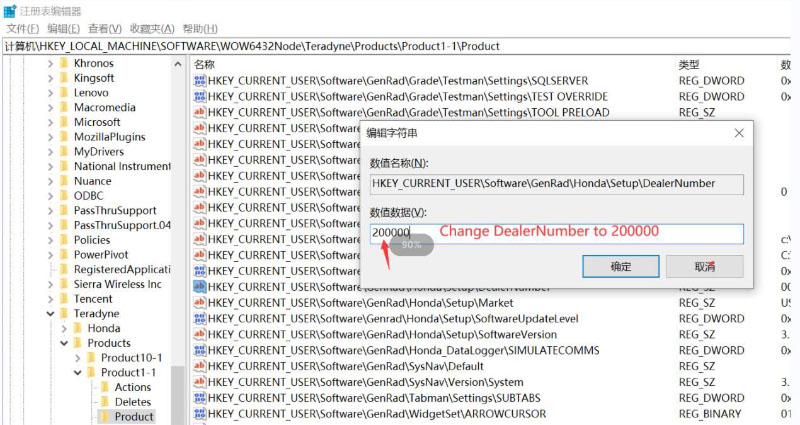This screenshot has height=425, width=800.
Task: Click the 数值数据 field containing 200000
Action: tap(557, 233)
